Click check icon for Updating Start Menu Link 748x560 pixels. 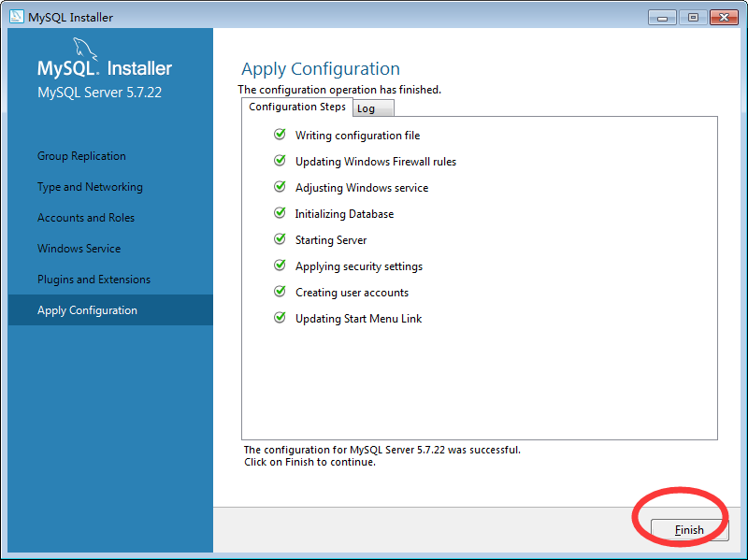[280, 318]
